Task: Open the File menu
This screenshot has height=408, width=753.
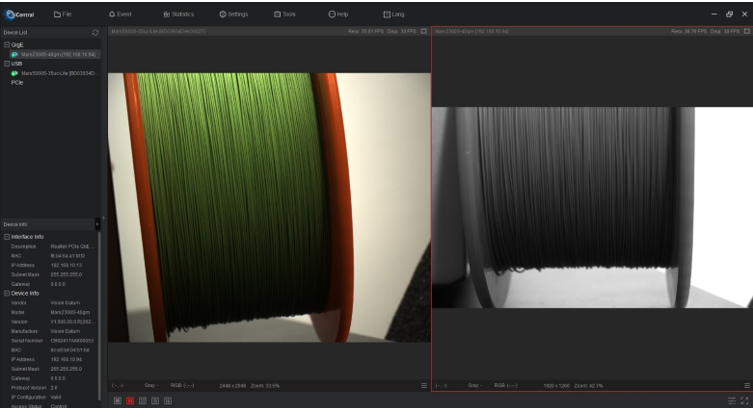Action: (62, 14)
